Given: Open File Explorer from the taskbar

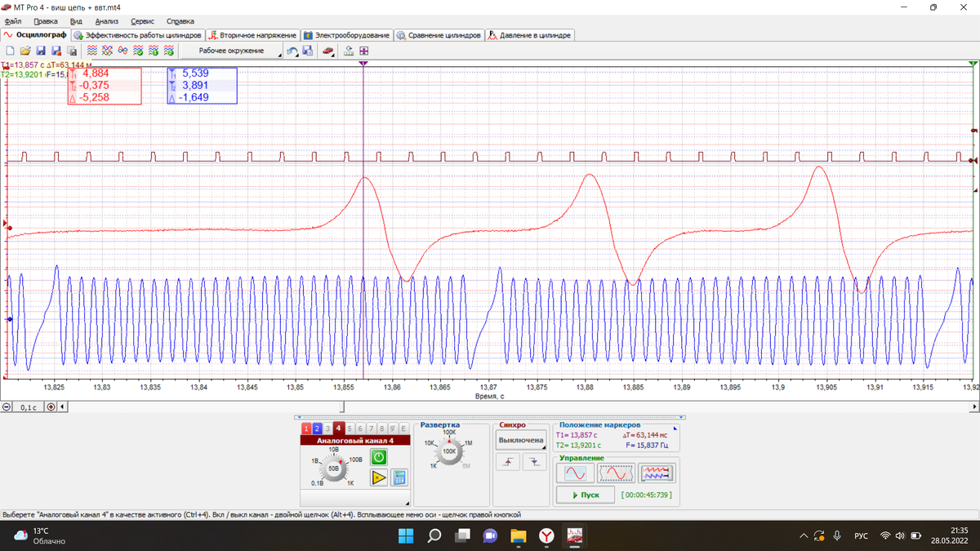Looking at the screenshot, I should coord(519,535).
